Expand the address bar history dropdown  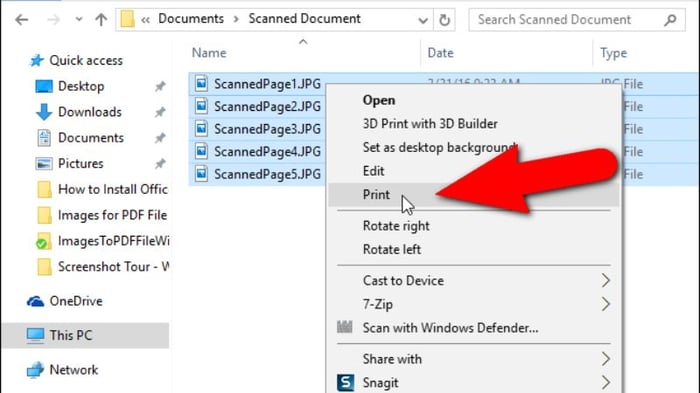(x=422, y=20)
